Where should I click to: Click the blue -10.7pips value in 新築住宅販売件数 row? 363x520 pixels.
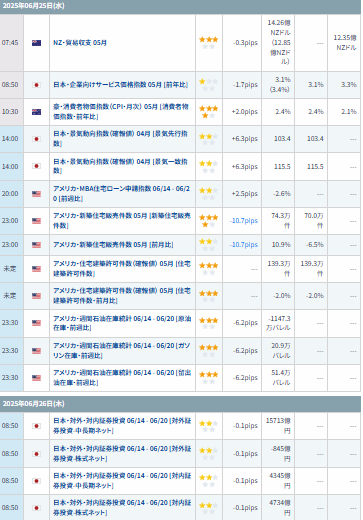point(244,221)
